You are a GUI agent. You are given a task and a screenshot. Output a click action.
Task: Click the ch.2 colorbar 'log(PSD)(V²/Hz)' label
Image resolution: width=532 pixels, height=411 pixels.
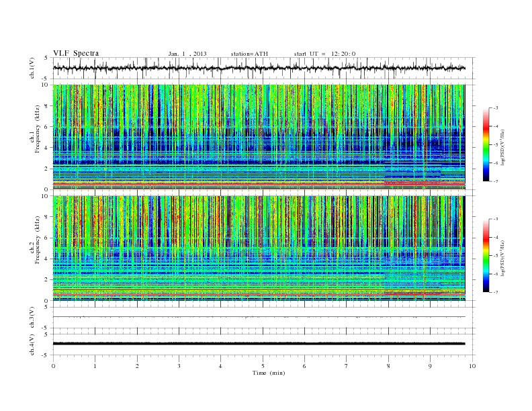(503, 258)
